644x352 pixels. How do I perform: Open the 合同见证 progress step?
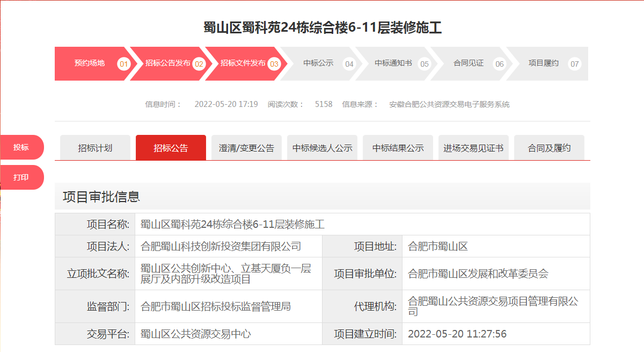[x=469, y=63]
